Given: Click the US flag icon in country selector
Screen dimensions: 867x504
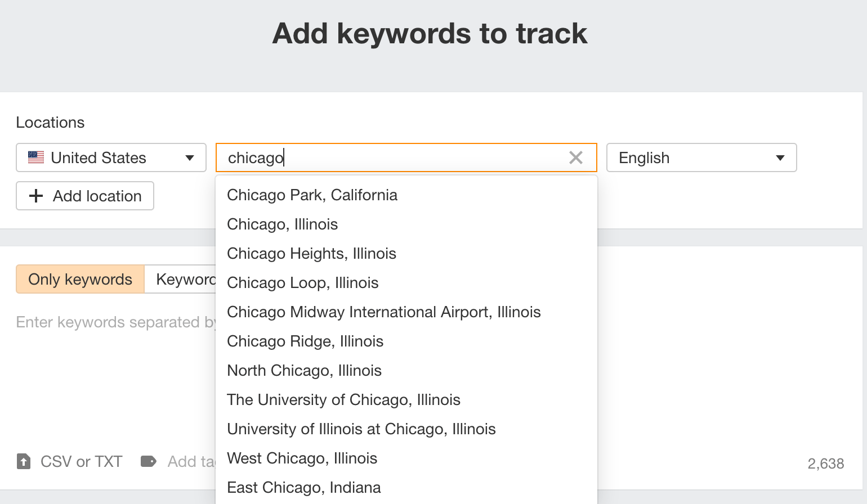Looking at the screenshot, I should (x=35, y=157).
